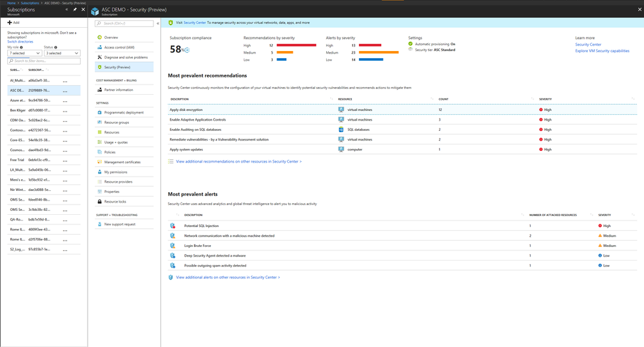Click the blue Low alerts severity bar
This screenshot has height=347, width=644.
tap(371, 59)
